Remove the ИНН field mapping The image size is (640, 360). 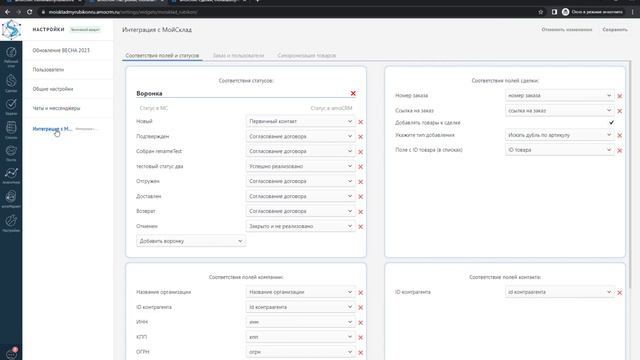point(360,322)
